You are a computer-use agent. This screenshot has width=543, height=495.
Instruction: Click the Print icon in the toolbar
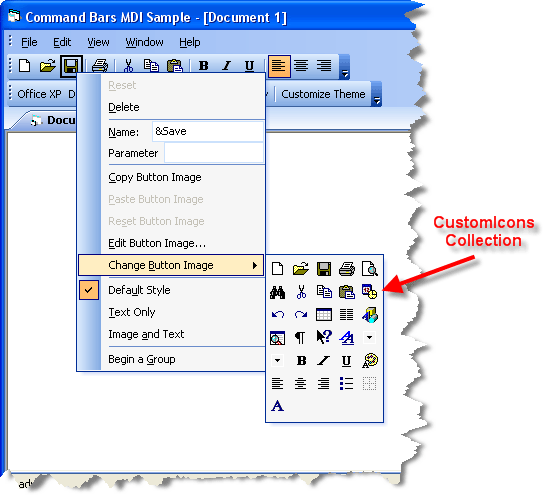tap(100, 65)
